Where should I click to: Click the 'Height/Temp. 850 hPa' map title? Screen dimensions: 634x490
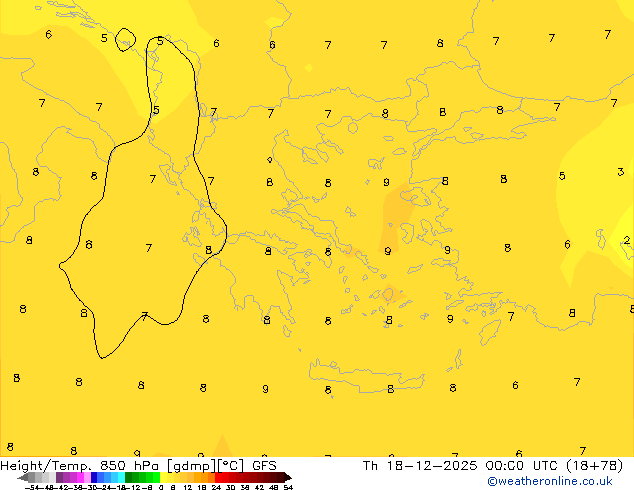pyautogui.click(x=80, y=466)
